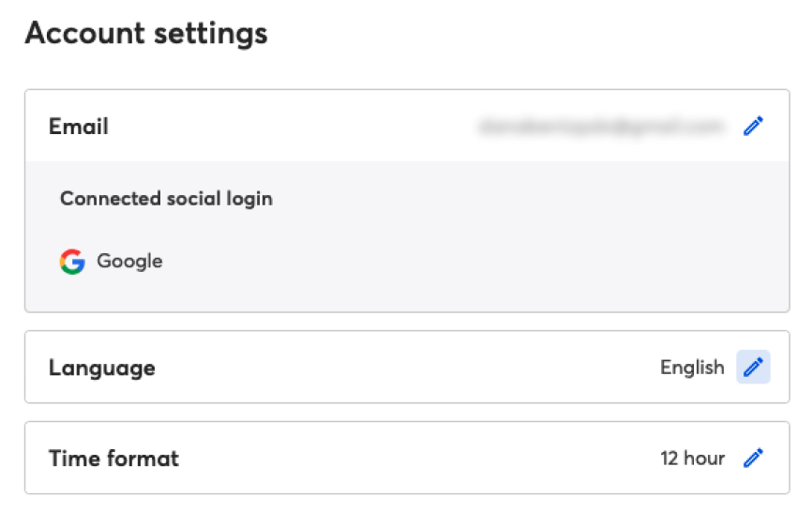Click empty area of the Email row
Image resolution: width=812 pixels, height=527 pixels.
[x=290, y=126]
